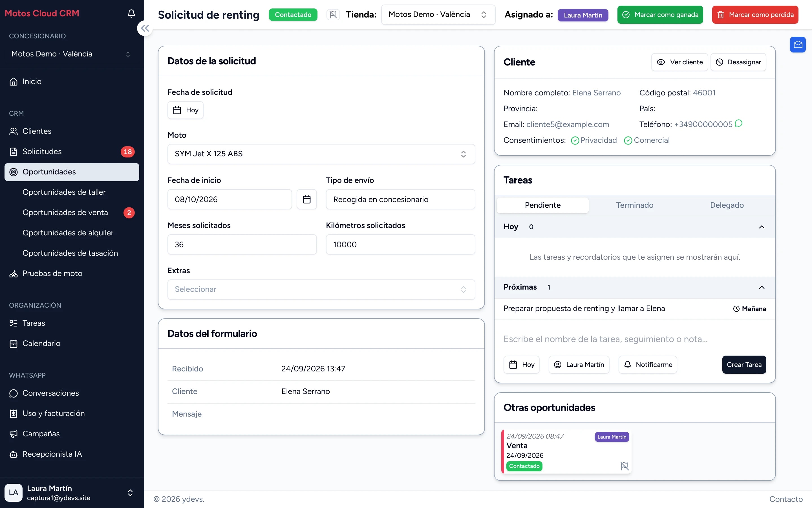Open the notifications bell

coord(131,14)
